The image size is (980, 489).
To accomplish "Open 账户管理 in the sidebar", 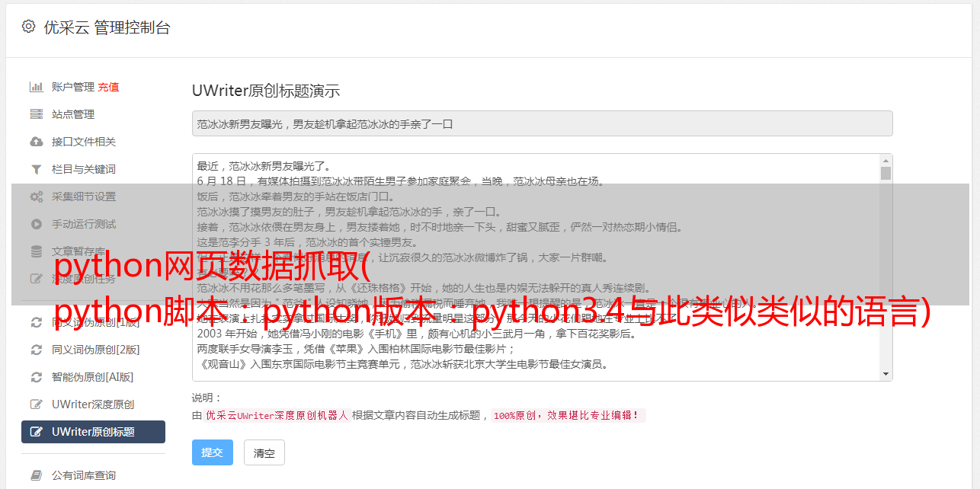I will coord(72,87).
